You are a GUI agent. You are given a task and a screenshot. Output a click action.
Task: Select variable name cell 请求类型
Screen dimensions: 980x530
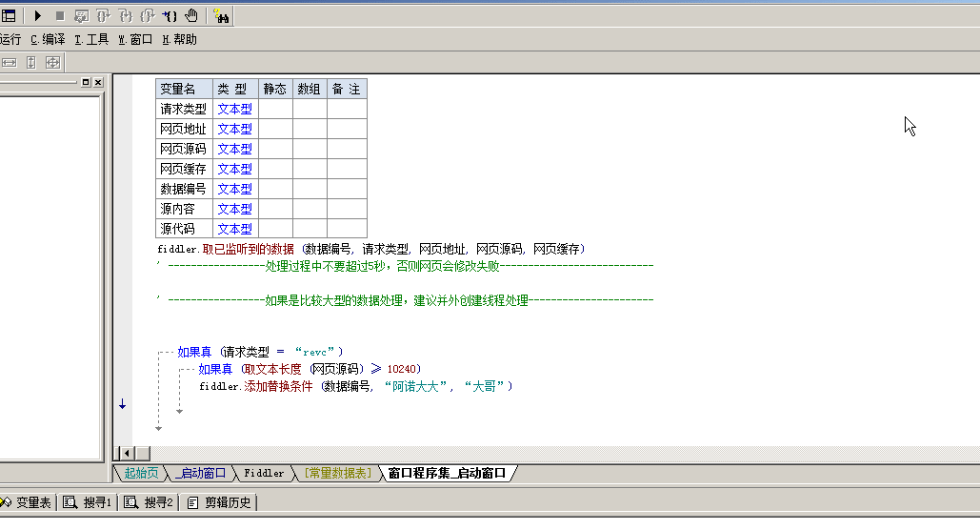(184, 109)
